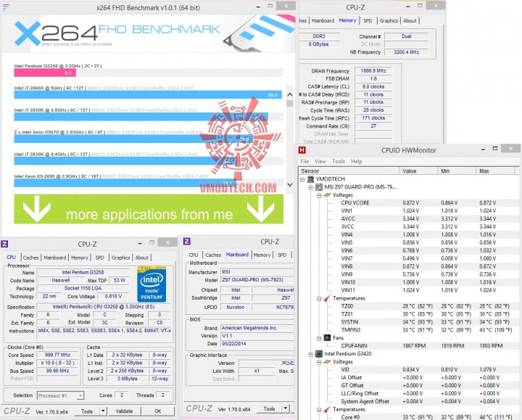Image resolution: width=522 pixels, height=420 pixels.
Task: Click the X264 FHD Benchmark logo
Action: tap(117, 33)
